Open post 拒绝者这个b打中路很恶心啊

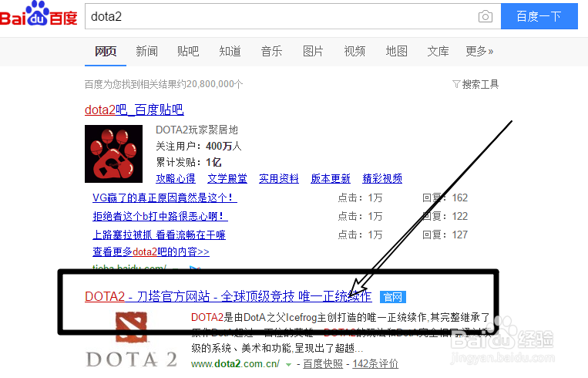coord(160,216)
